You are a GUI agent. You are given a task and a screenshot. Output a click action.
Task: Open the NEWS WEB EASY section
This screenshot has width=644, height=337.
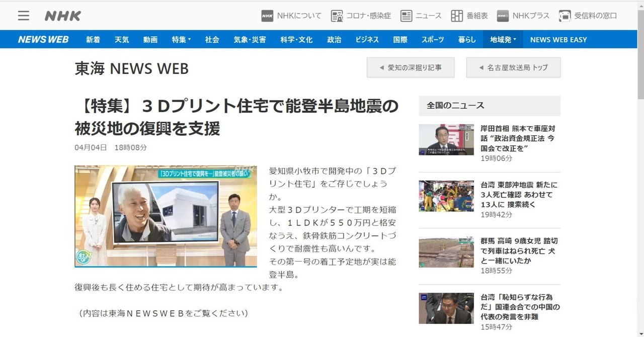[x=558, y=39]
